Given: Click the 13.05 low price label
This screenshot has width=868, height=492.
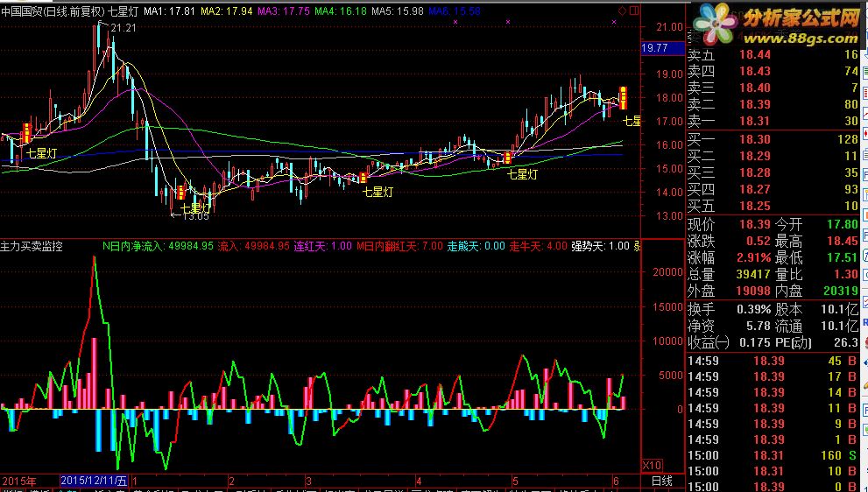Looking at the screenshot, I should click(x=195, y=216).
